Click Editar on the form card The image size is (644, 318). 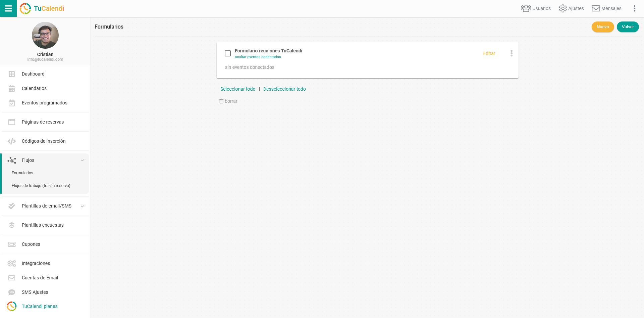click(x=489, y=53)
